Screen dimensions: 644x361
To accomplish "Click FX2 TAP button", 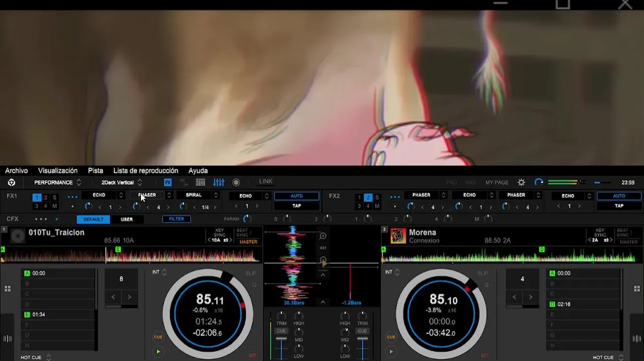I will click(619, 206).
